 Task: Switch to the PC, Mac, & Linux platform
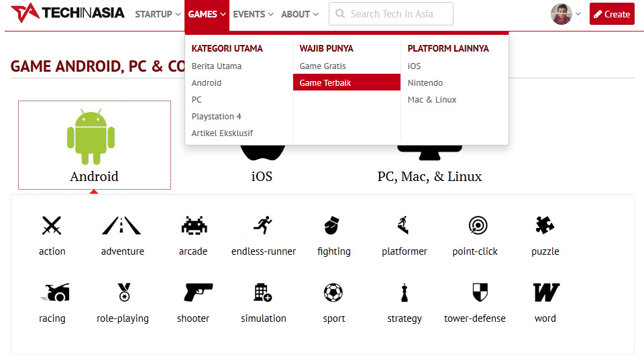429,176
